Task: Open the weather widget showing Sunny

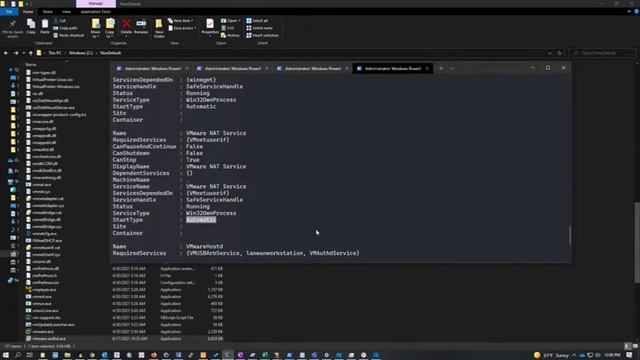Action: (x=551, y=355)
